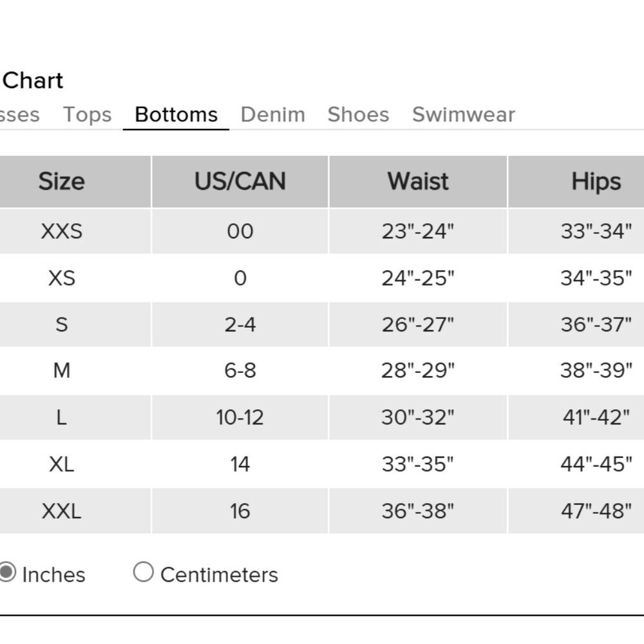Click the US/CAN column header
The image size is (644, 644).
coord(240,182)
